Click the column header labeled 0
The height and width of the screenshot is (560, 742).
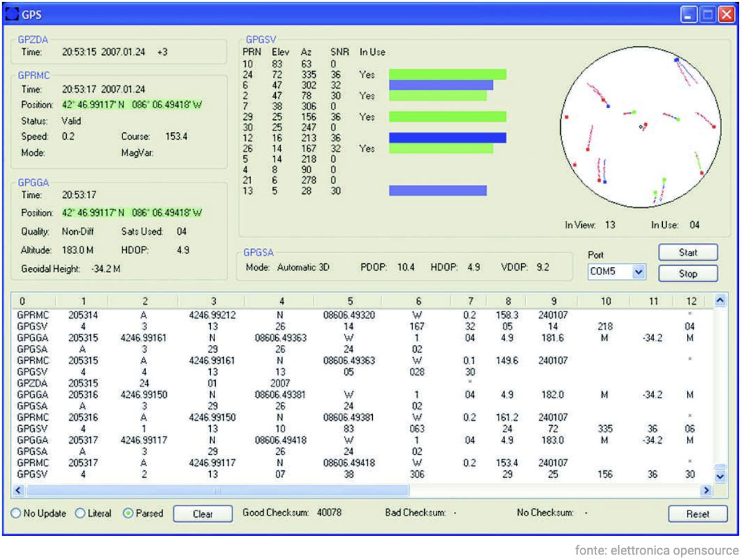point(35,301)
